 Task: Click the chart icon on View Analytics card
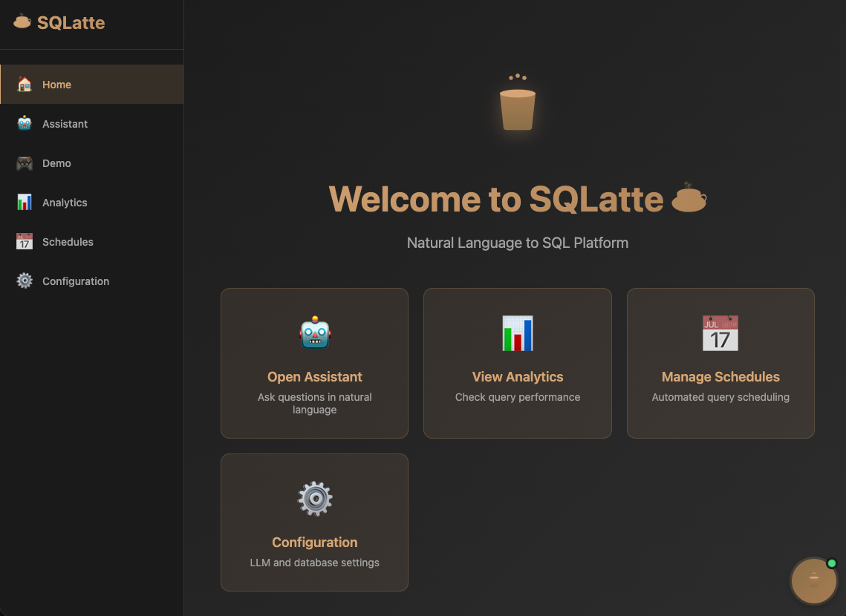tap(518, 333)
